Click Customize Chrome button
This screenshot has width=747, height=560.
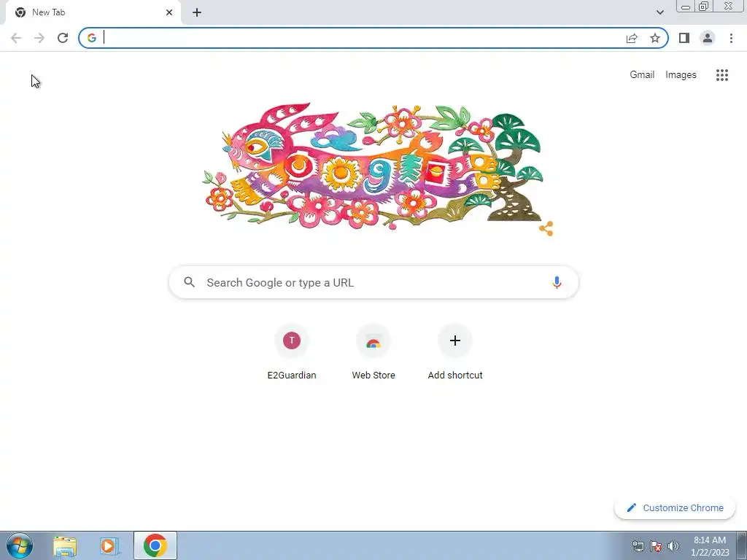click(x=675, y=508)
